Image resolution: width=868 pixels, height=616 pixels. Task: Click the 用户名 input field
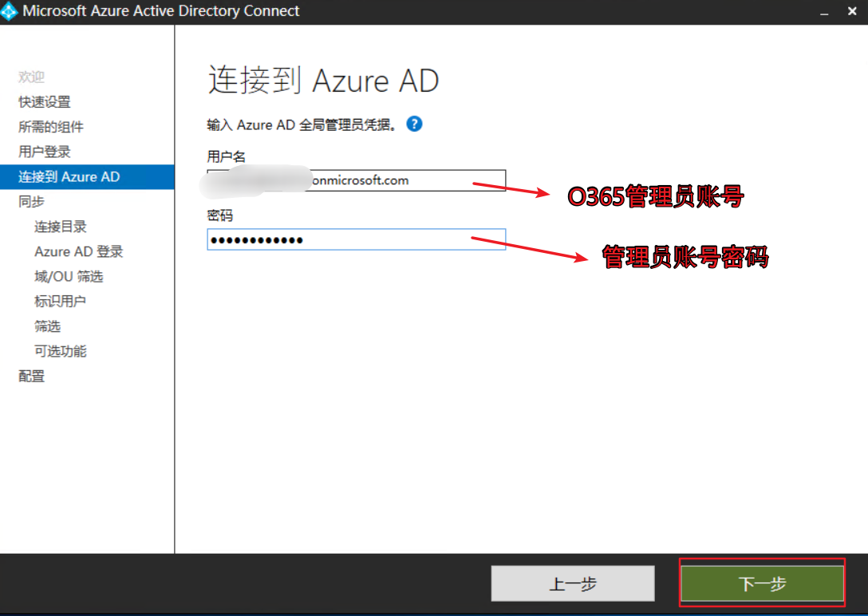[x=356, y=180]
